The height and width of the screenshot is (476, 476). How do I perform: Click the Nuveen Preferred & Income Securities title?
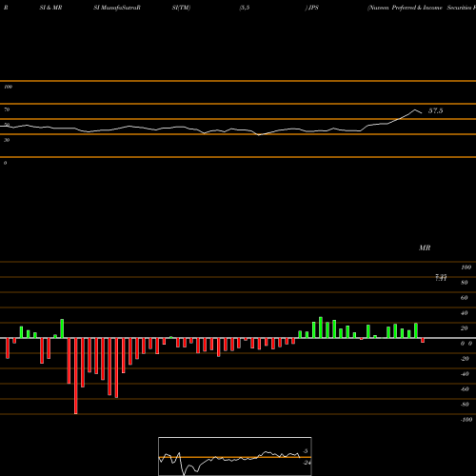(x=422, y=8)
